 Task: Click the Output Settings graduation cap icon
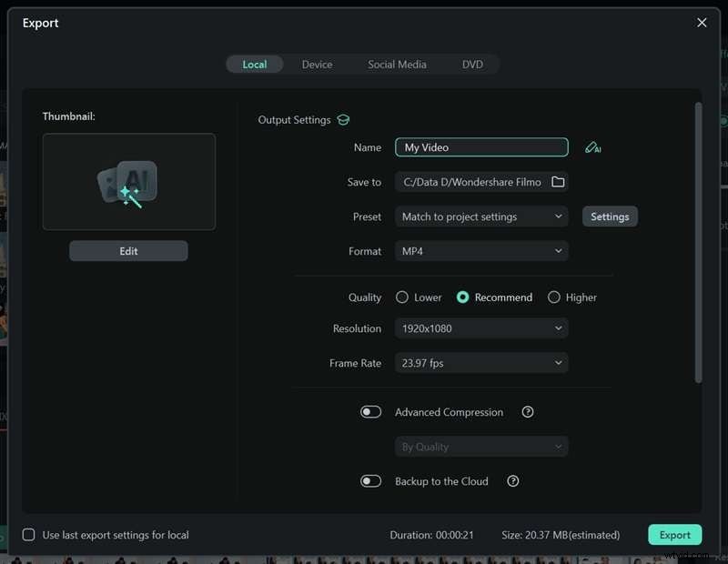point(343,120)
